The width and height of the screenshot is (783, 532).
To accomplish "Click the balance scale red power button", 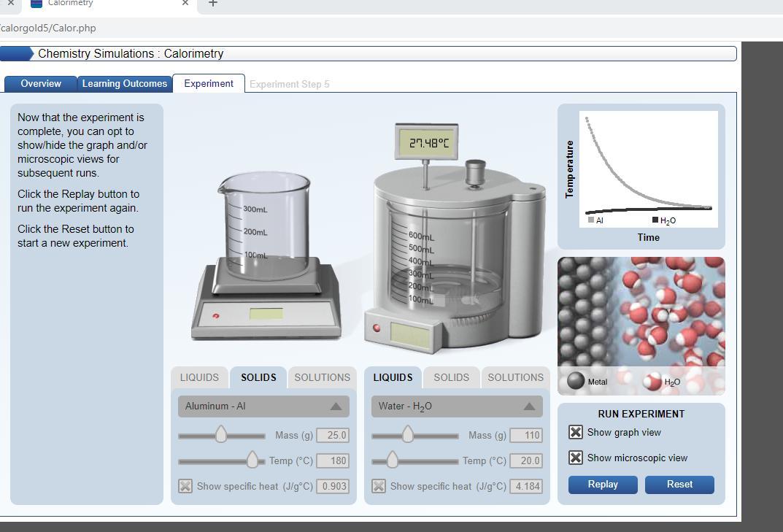I will [x=216, y=316].
